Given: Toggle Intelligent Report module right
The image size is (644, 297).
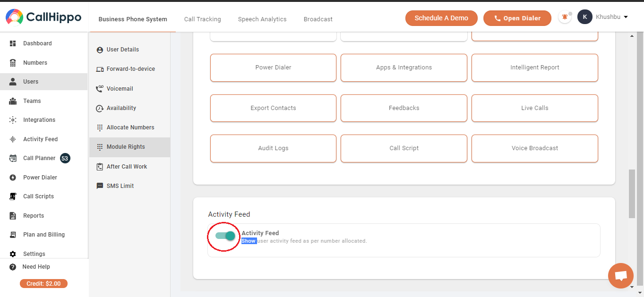Looking at the screenshot, I should point(535,68).
